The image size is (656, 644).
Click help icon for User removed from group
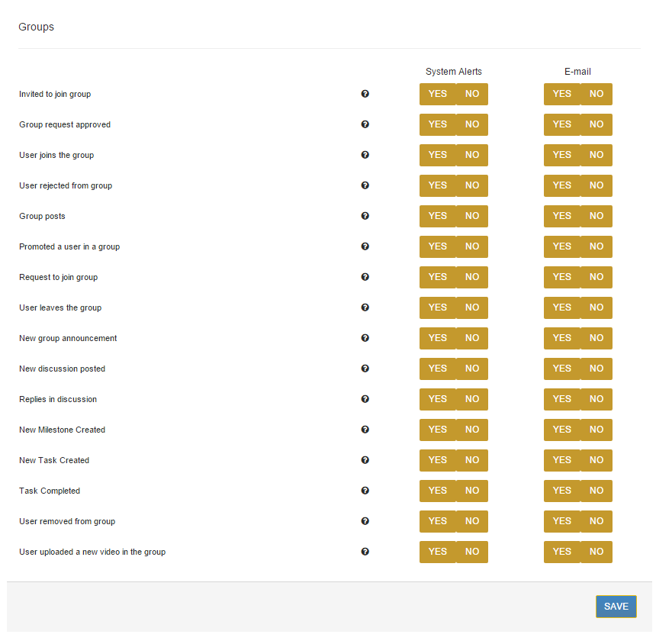[x=365, y=521]
